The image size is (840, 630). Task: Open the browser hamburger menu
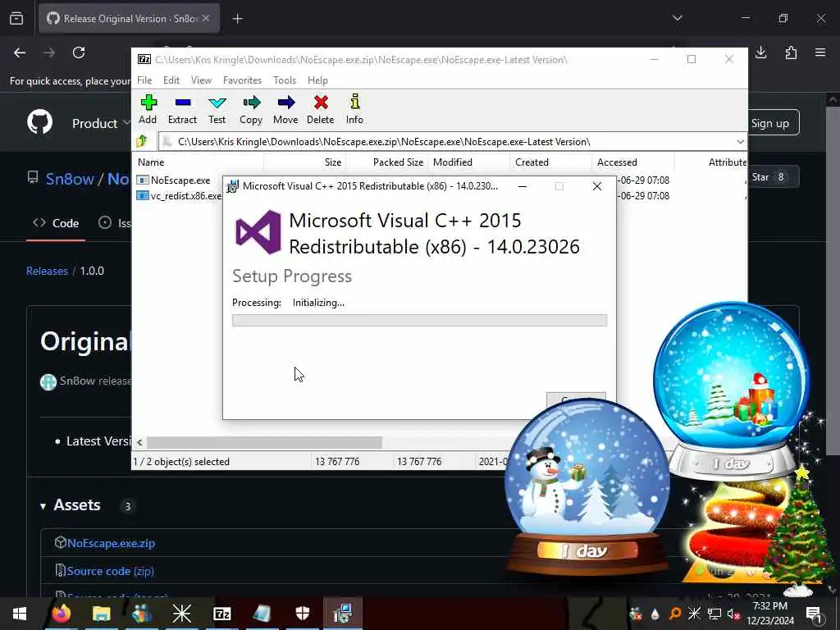(820, 52)
